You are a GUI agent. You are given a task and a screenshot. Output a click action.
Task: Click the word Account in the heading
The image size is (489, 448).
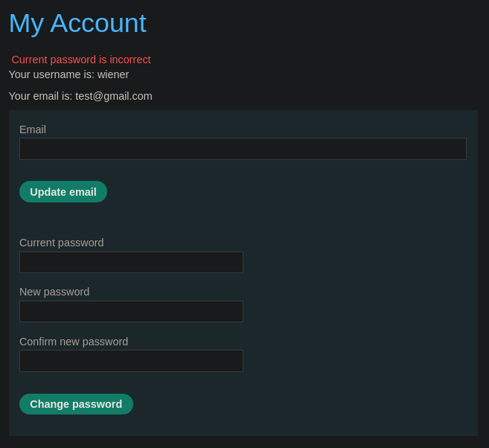point(98,23)
